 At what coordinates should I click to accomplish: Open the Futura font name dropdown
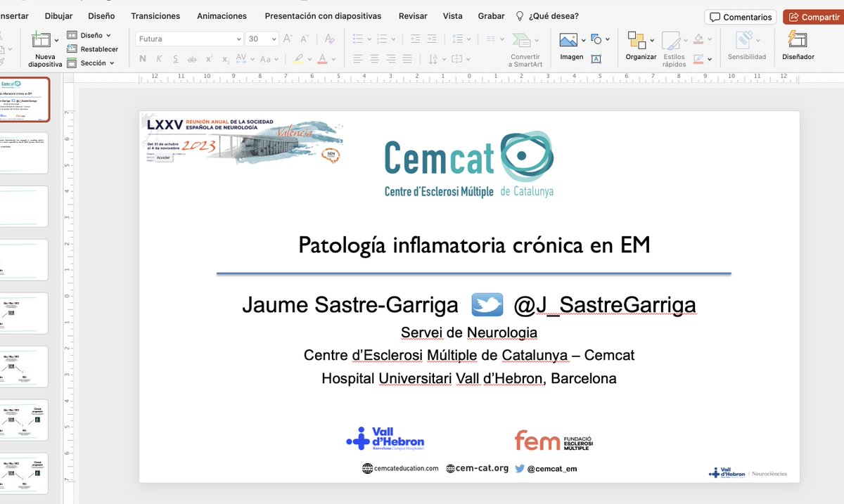[x=239, y=39]
